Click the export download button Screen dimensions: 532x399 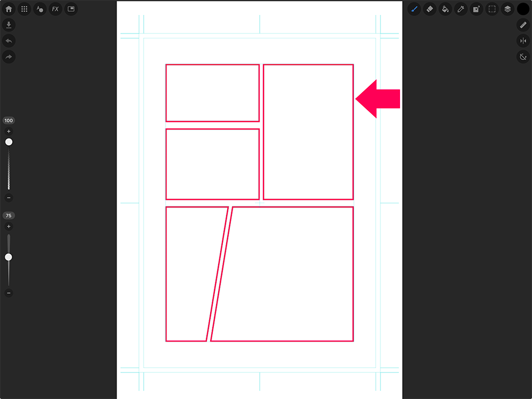[x=9, y=25]
